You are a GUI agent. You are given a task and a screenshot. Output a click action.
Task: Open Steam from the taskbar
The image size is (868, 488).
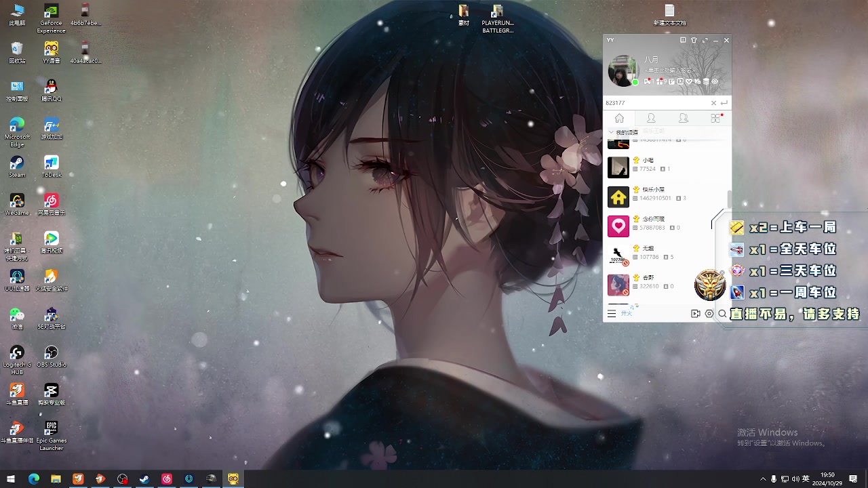[144, 479]
